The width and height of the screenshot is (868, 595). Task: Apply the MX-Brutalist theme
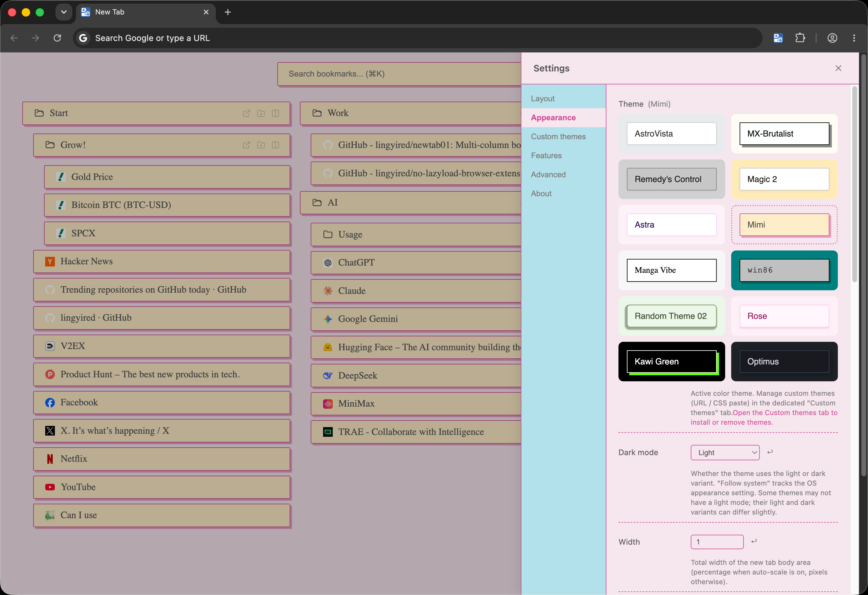click(x=784, y=134)
